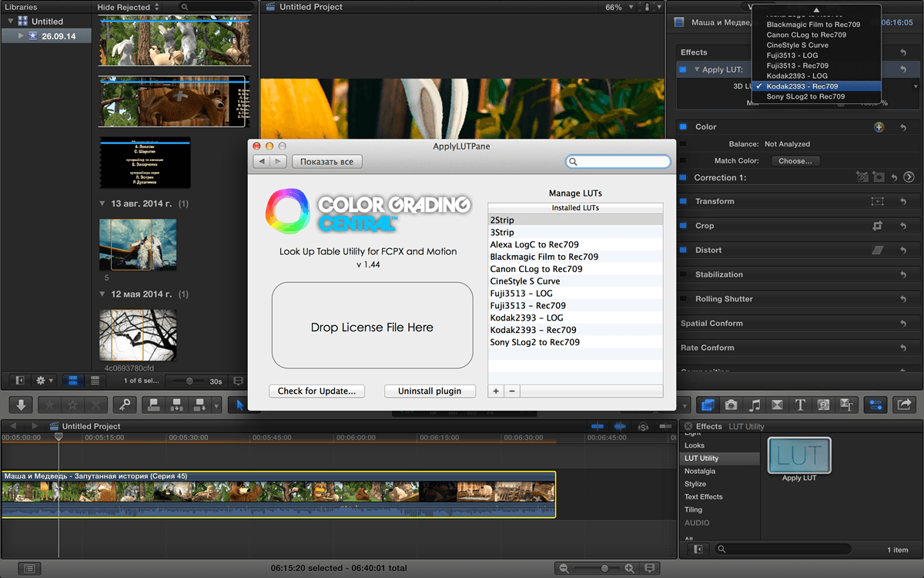Close the Effects browser with the X icon
The image size is (924, 578).
[688, 426]
